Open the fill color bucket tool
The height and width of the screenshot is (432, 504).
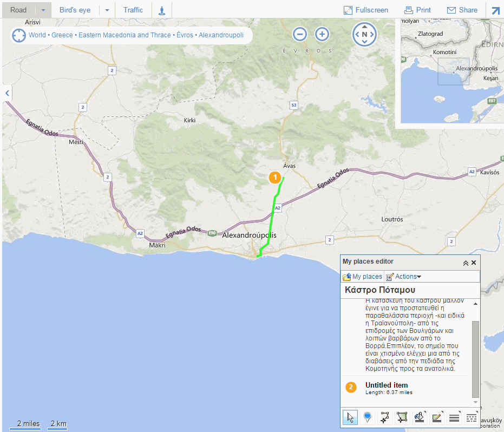(419, 417)
